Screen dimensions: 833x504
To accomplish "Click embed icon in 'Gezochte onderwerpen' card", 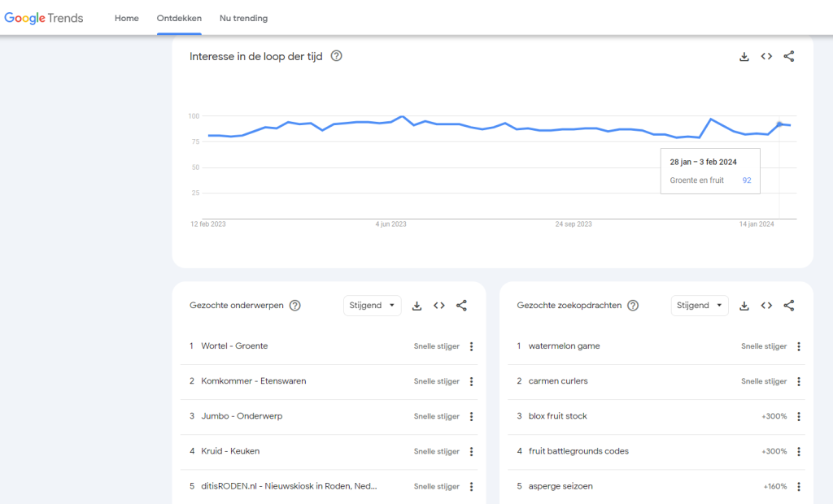I will click(439, 306).
